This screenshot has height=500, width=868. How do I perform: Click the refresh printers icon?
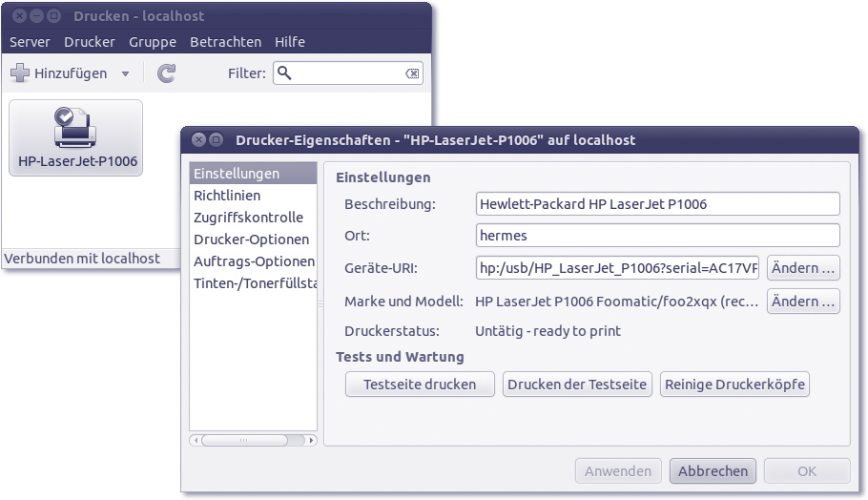coord(167,73)
